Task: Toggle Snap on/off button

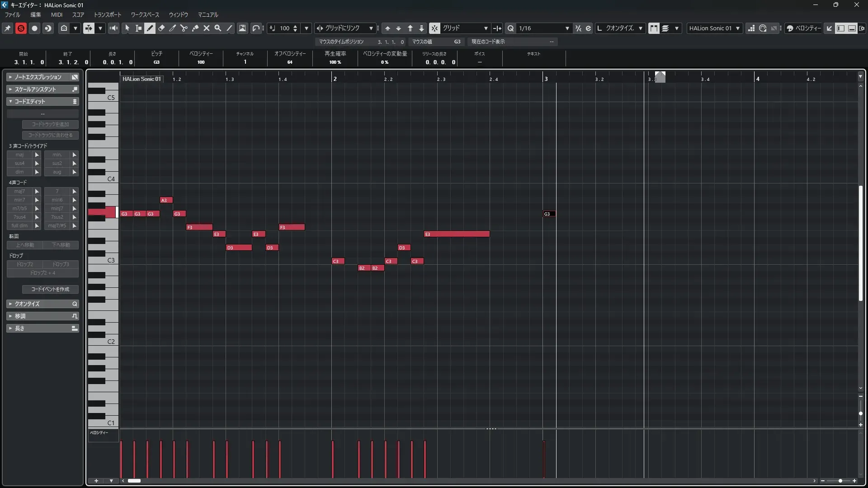Action: point(434,28)
